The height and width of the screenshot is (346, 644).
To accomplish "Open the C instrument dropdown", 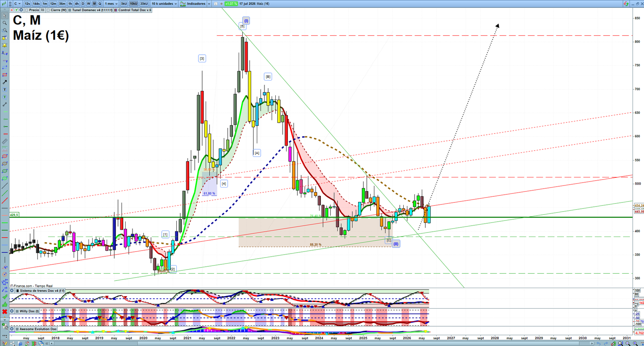I will click(x=17, y=4).
